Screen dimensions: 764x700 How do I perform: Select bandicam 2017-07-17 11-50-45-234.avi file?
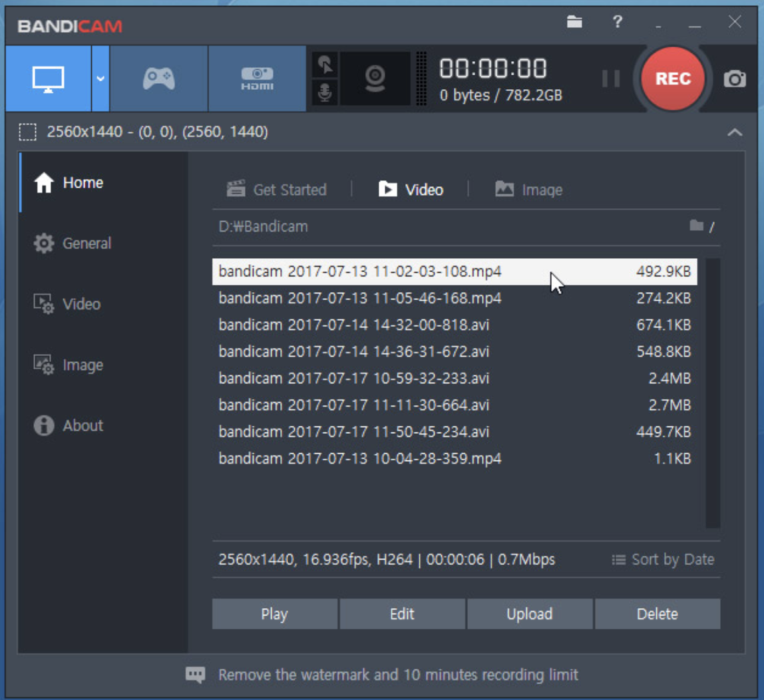[455, 432]
